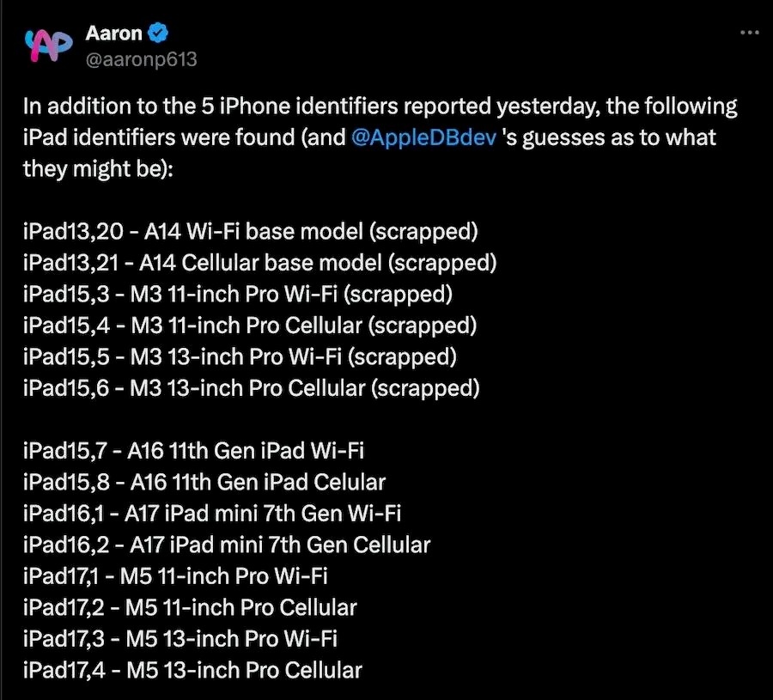Click the iPad16,1 A17 iPad mini Wi-Fi line

pos(212,513)
